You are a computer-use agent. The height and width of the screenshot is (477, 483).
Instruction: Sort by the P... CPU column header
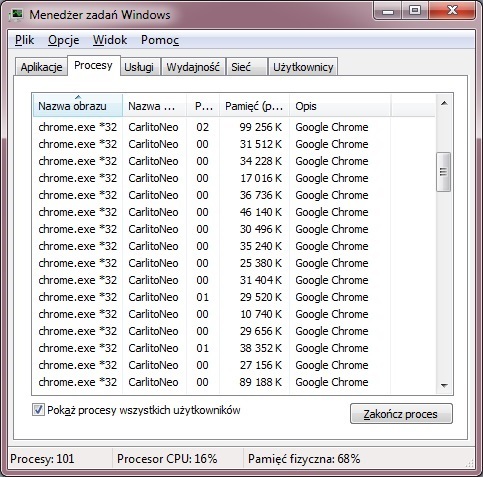coord(203,106)
